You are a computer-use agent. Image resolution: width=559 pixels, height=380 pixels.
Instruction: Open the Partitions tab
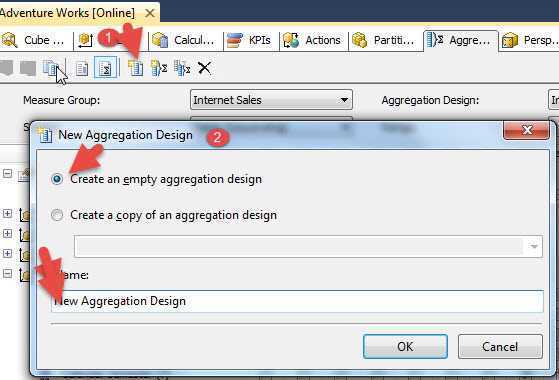pyautogui.click(x=384, y=40)
